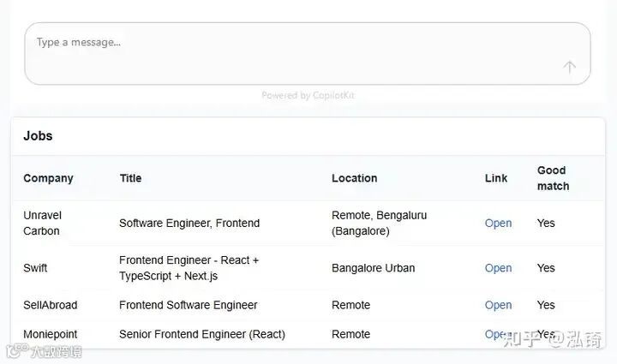
Task: Open the Swift job link
Action: click(x=498, y=268)
